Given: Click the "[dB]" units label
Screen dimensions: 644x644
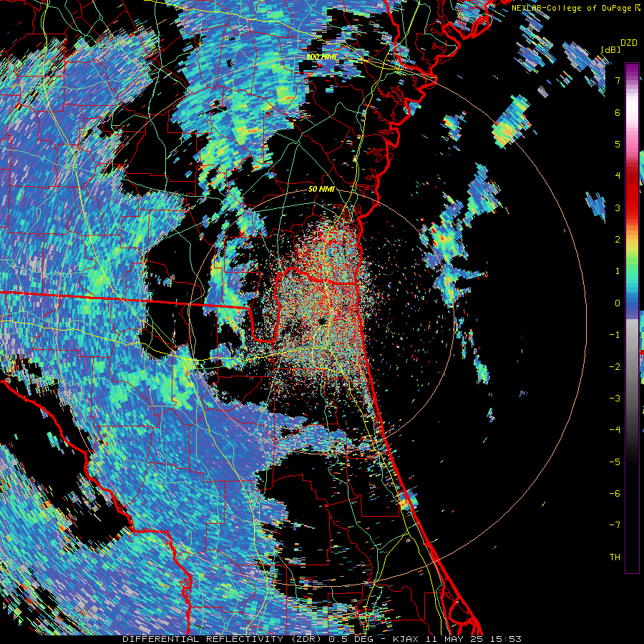Looking at the screenshot, I should tap(610, 49).
